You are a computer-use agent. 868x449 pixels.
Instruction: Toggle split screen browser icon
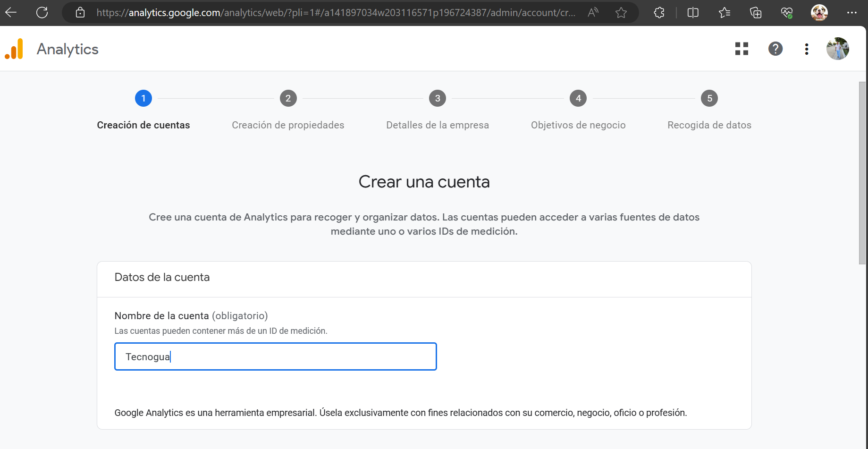693,12
